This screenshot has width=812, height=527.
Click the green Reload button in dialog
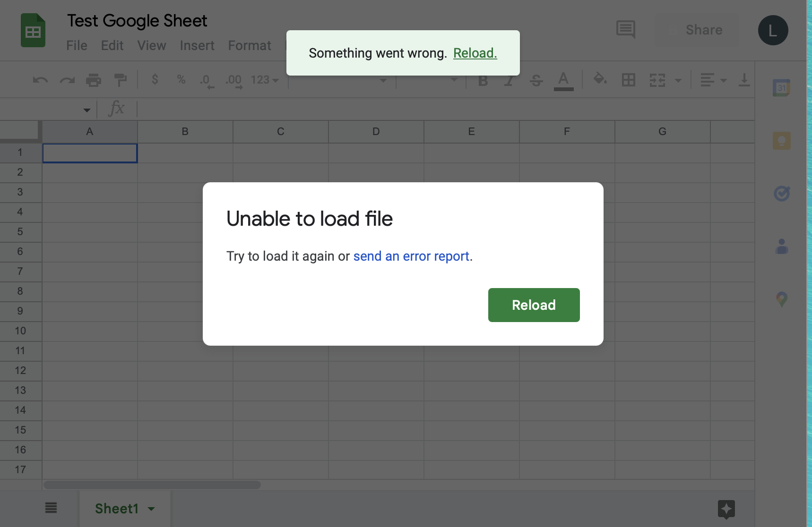(534, 305)
